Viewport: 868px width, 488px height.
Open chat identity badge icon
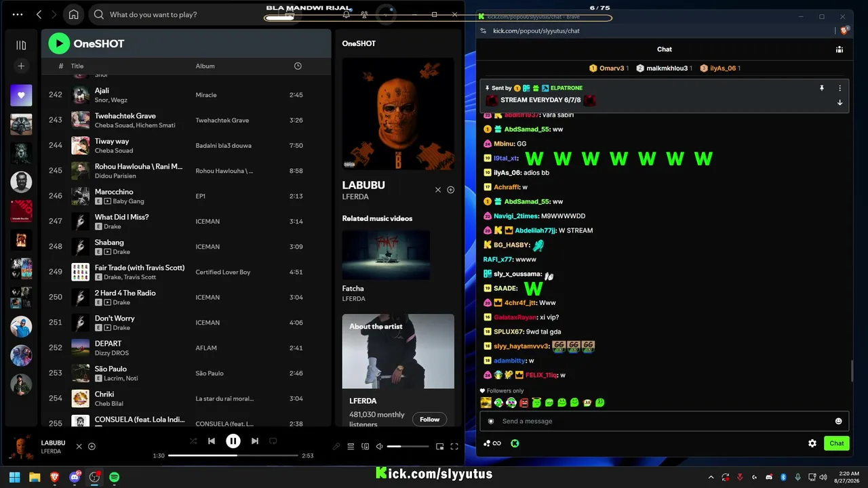(x=491, y=421)
